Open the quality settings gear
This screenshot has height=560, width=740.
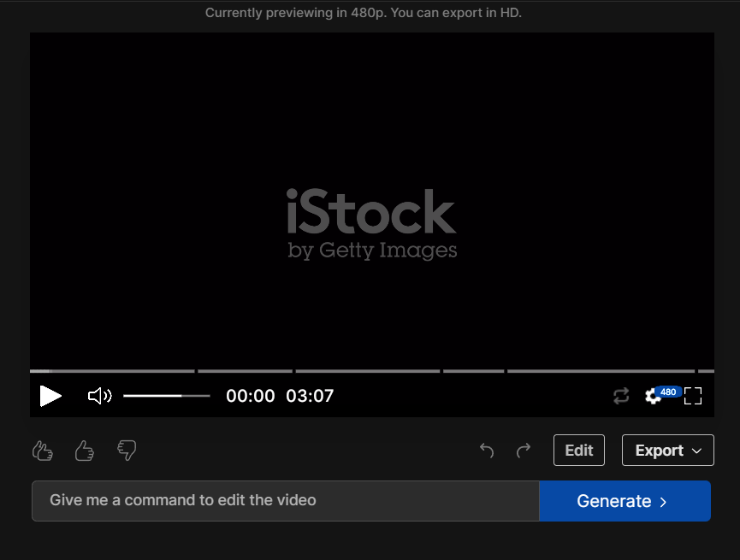point(653,397)
